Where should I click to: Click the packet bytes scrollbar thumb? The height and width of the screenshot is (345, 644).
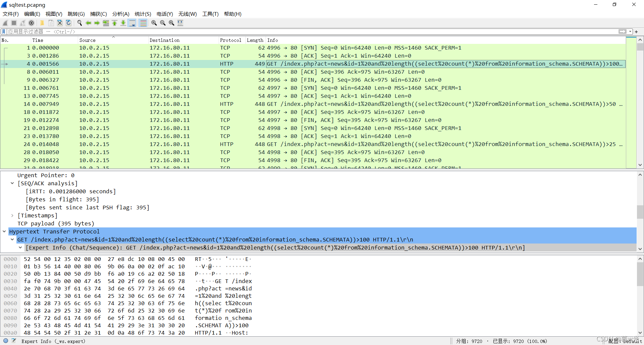[640, 274]
